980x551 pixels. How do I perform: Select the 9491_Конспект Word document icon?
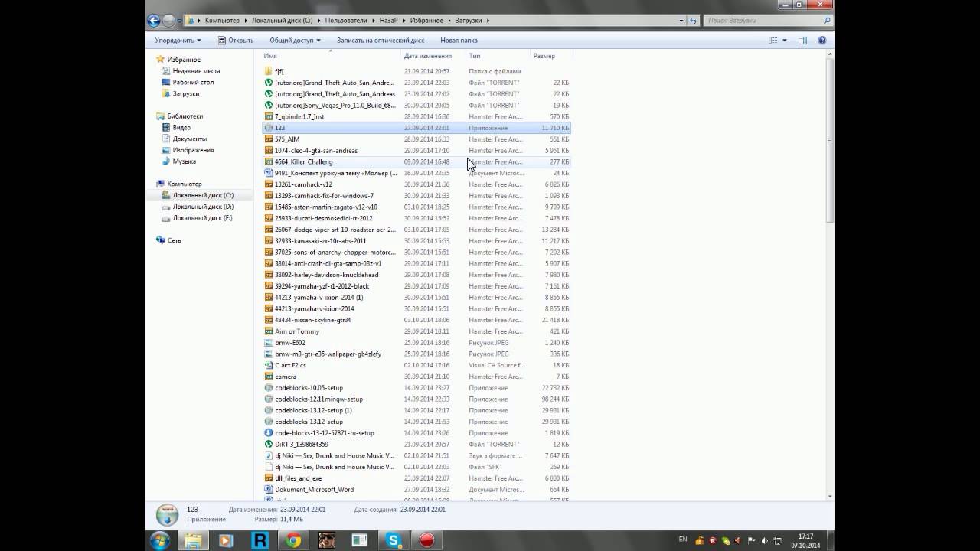[x=269, y=173]
